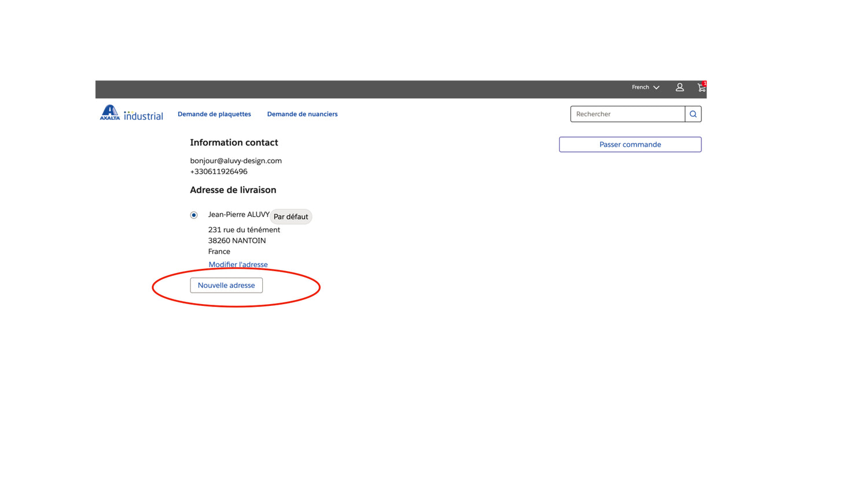Click the Adresse de livraison heading
This screenshot has width=868, height=488.
click(x=233, y=190)
